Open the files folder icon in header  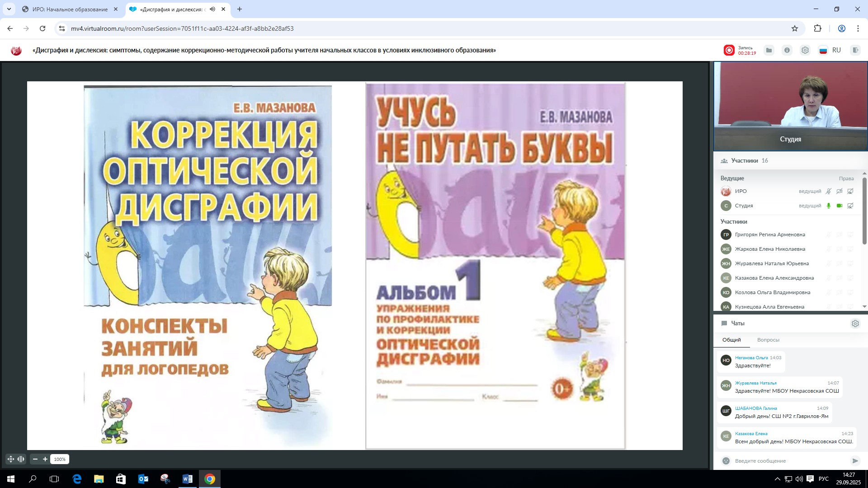[769, 50]
